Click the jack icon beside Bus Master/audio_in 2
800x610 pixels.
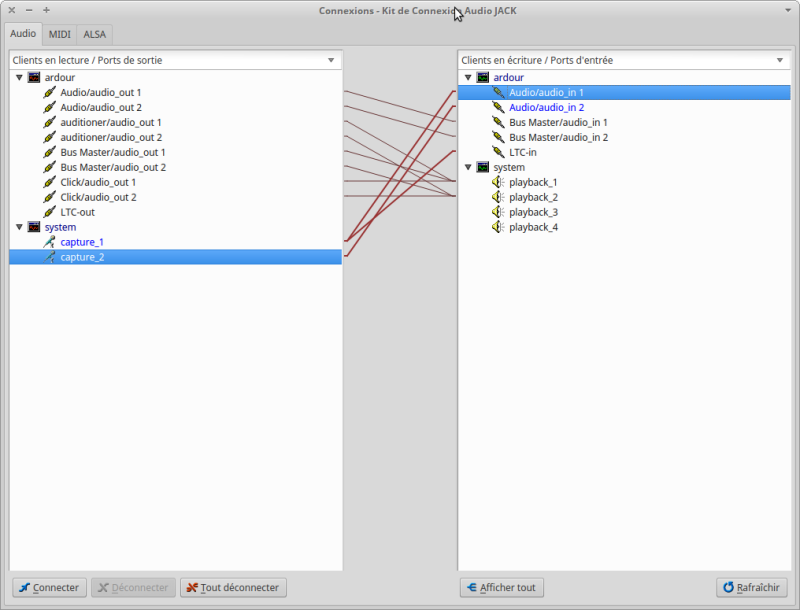coord(498,137)
